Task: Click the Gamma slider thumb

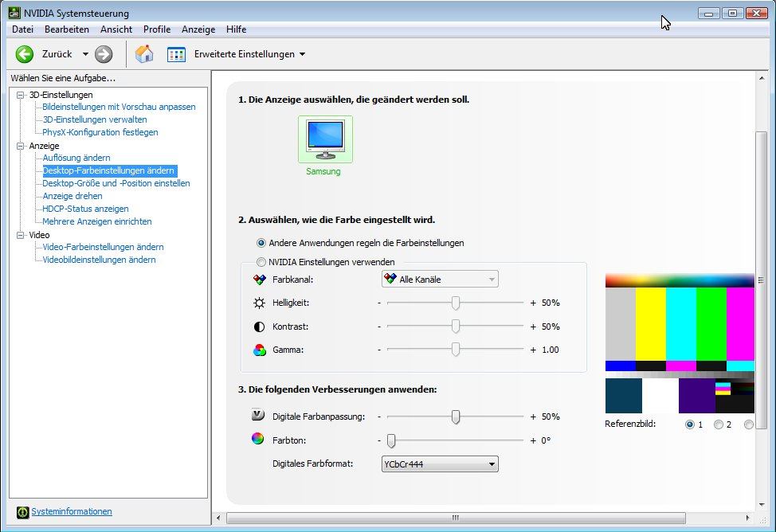Action: [x=455, y=350]
